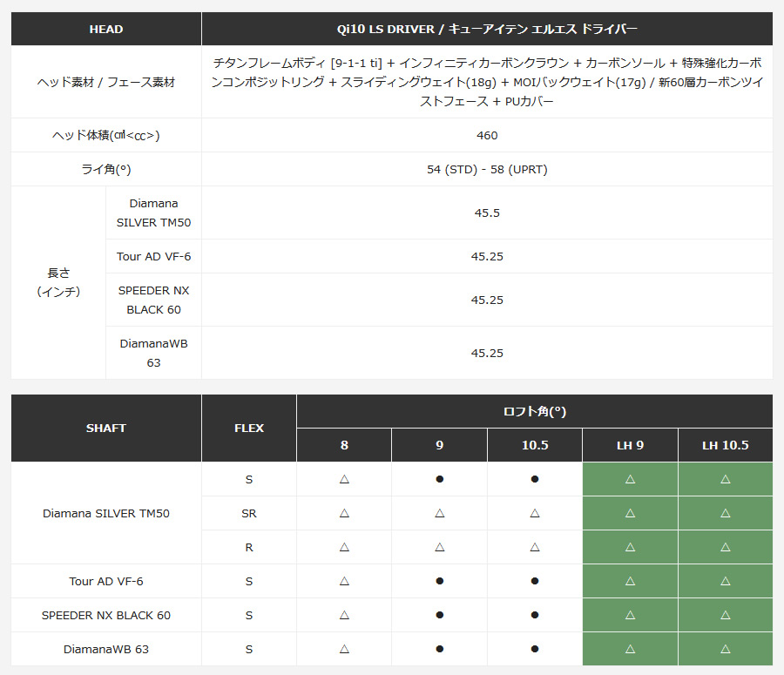Click the Tour AD VF-6 triangle under LH 9

(630, 582)
